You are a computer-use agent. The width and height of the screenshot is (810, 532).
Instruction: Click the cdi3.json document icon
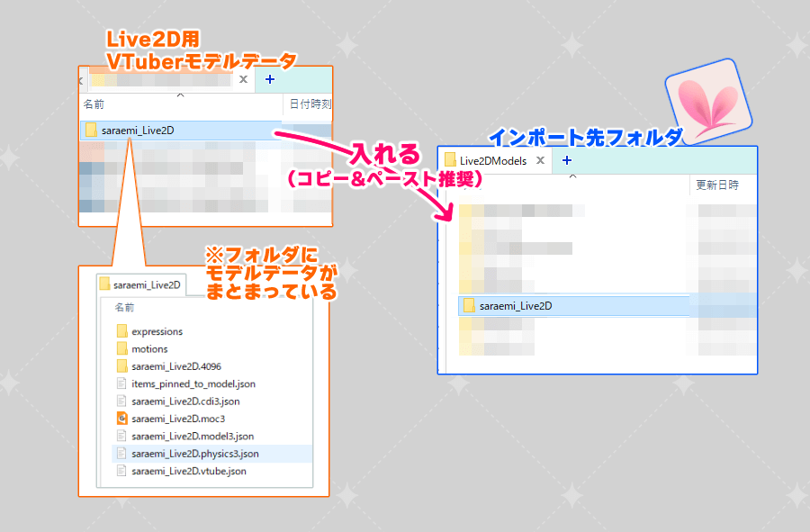(121, 401)
